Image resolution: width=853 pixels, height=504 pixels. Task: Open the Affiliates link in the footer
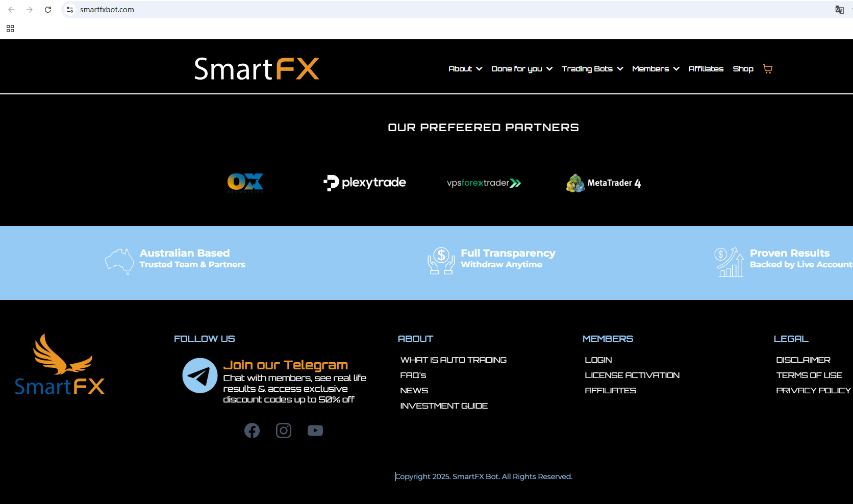(611, 391)
